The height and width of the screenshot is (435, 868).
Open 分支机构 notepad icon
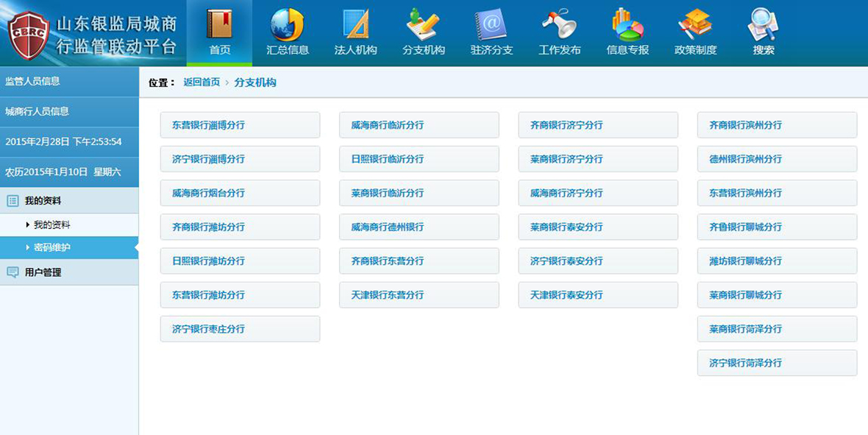coord(423,24)
